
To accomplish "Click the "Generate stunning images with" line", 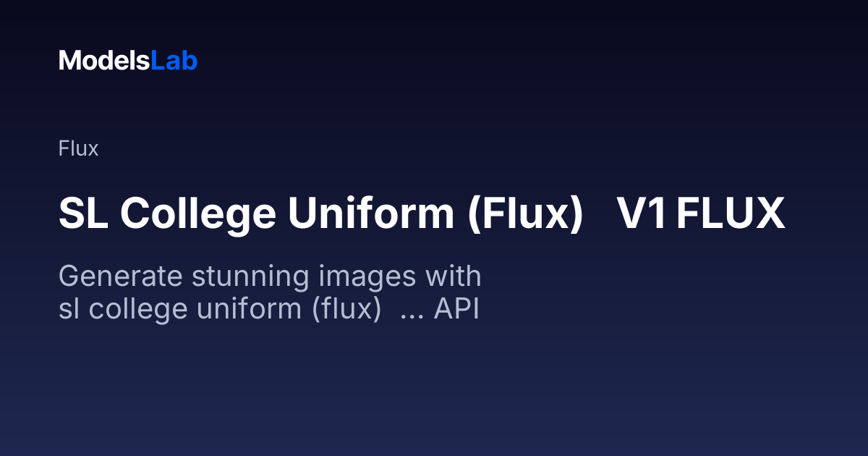I will [x=270, y=278].
